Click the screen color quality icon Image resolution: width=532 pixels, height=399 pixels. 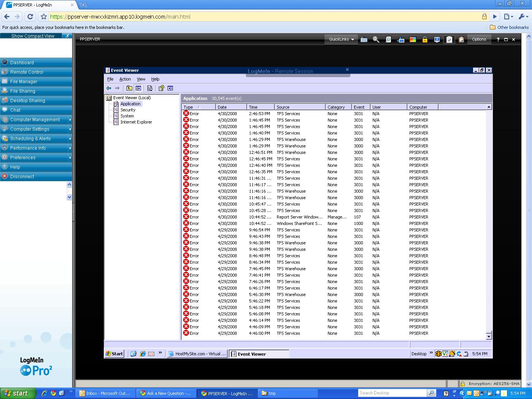[x=412, y=39]
